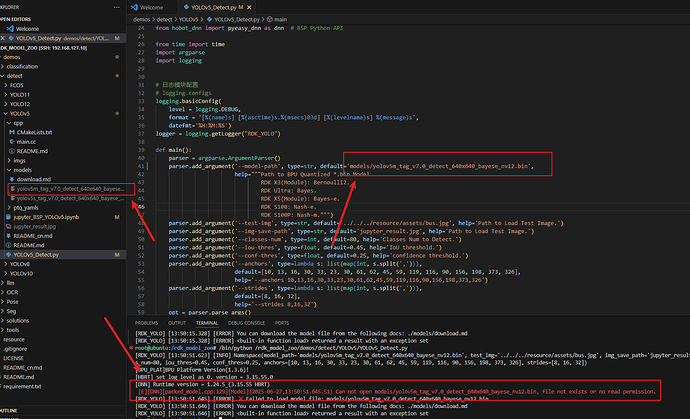Open main.cc file in explorer

pos(26,142)
